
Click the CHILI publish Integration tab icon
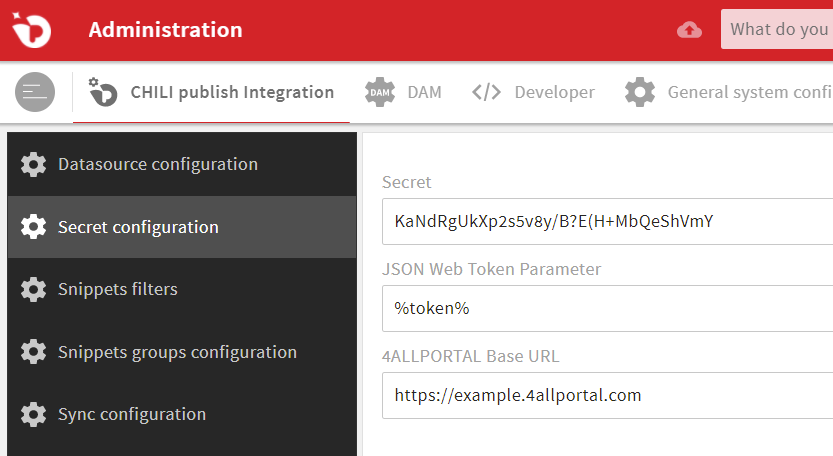point(103,92)
